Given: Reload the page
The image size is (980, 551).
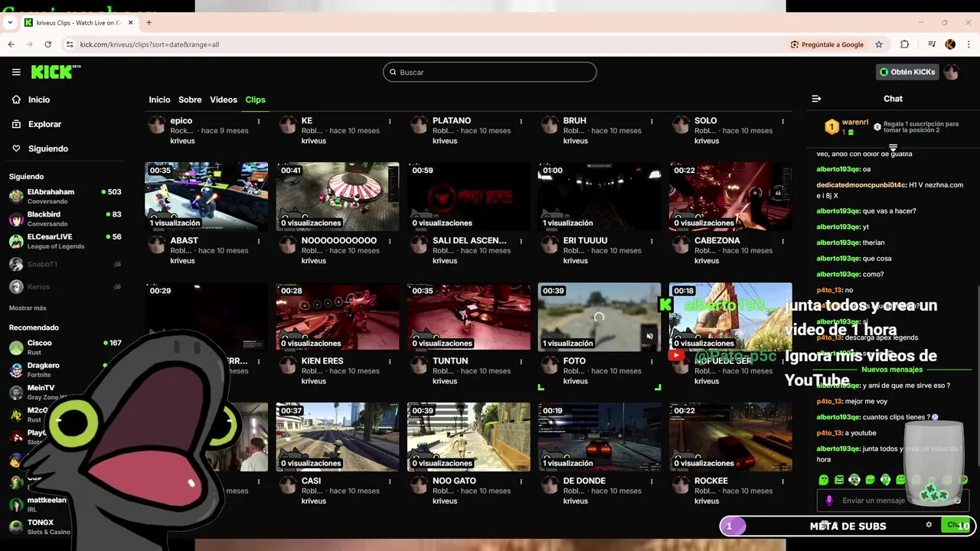Looking at the screenshot, I should tap(47, 44).
